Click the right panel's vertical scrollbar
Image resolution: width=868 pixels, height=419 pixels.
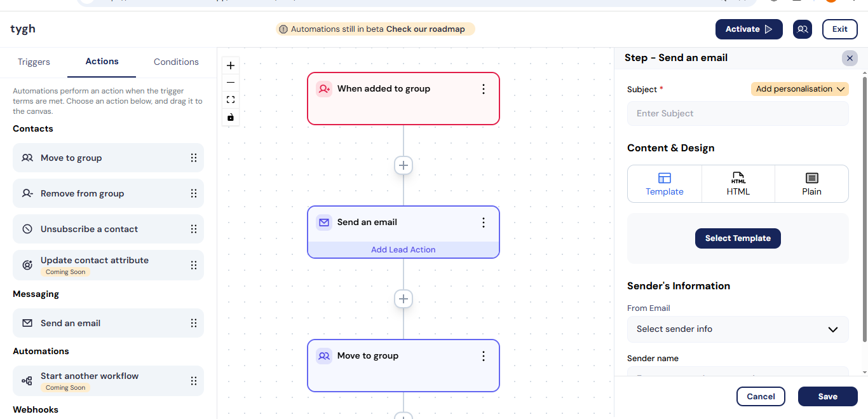point(864,210)
